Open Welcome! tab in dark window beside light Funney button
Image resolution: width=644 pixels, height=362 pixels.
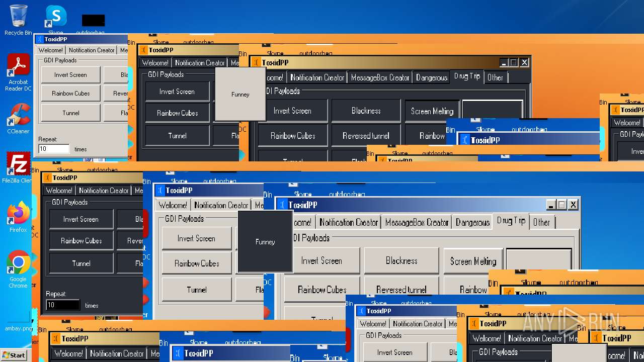(155, 63)
